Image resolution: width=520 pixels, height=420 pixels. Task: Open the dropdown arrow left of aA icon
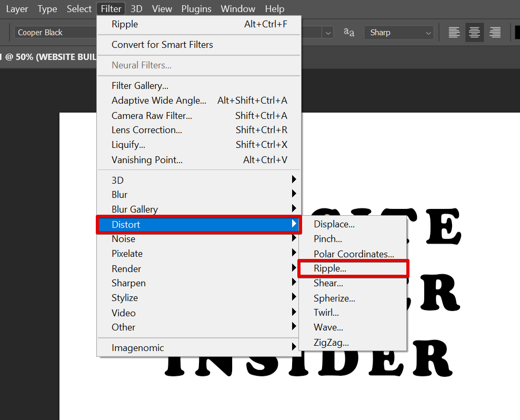pos(328,33)
